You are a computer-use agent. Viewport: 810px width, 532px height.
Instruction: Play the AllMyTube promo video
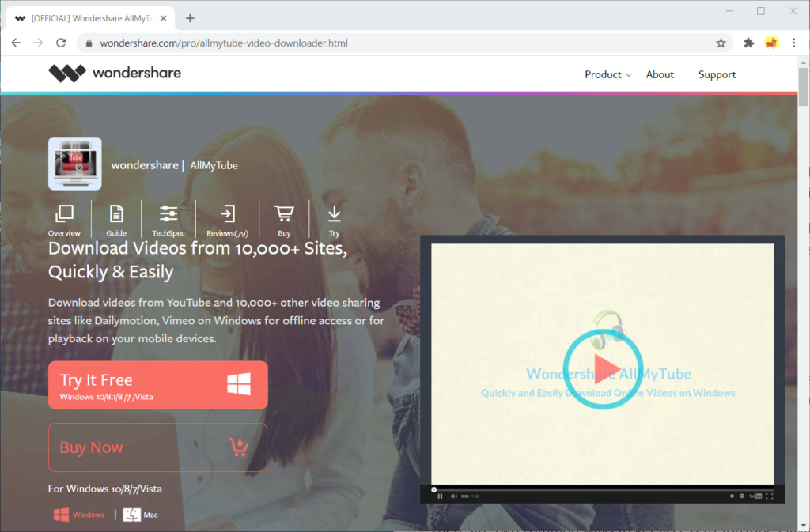click(603, 369)
